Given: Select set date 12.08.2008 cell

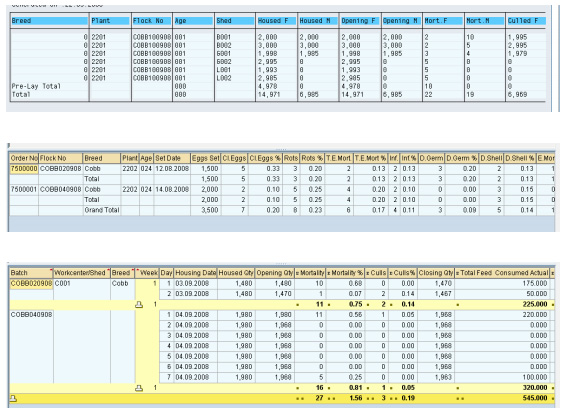Looking at the screenshot, I should 172,169.
